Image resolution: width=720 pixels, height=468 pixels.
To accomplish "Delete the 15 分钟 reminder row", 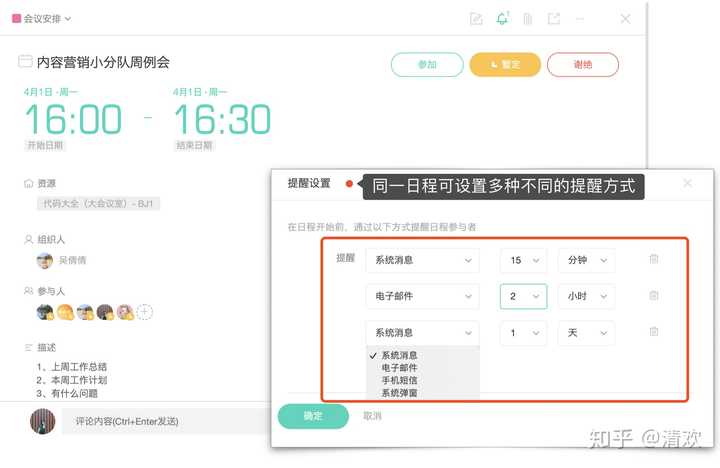I will click(654, 259).
